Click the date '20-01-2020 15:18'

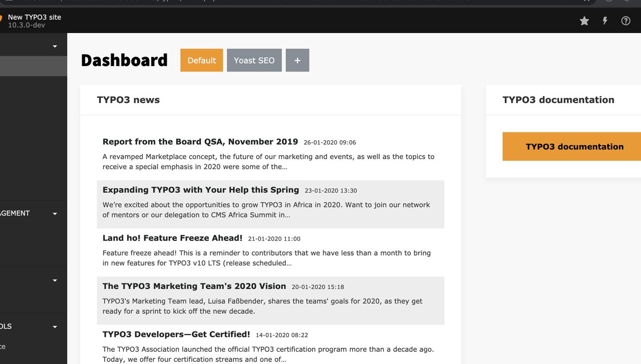point(318,287)
